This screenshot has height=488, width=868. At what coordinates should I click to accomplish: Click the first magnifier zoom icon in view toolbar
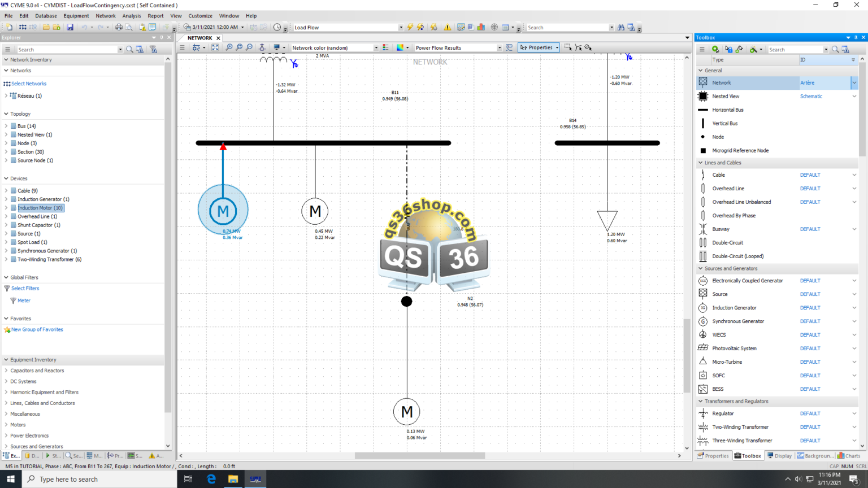[229, 47]
